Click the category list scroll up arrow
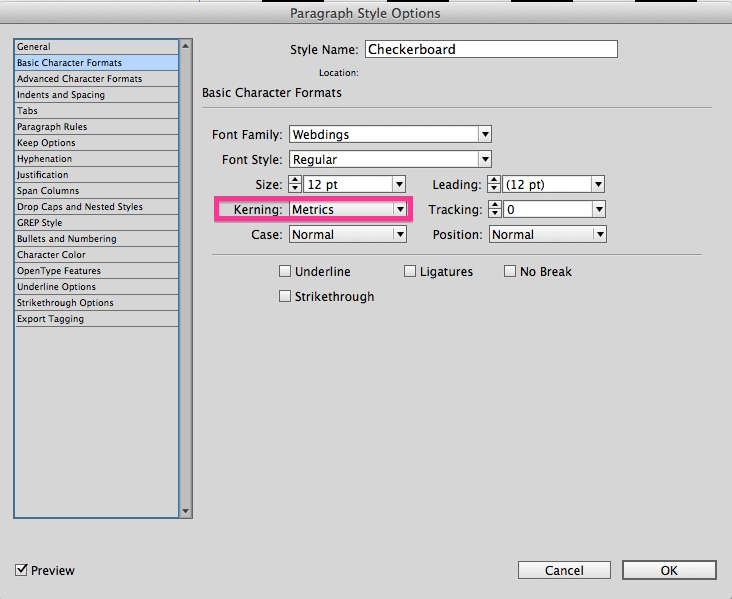 pyautogui.click(x=185, y=46)
